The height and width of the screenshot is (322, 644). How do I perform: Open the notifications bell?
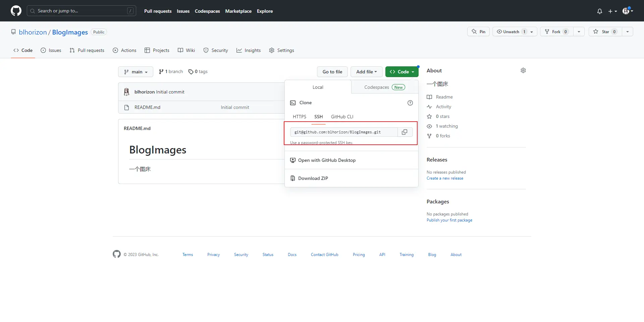[599, 11]
